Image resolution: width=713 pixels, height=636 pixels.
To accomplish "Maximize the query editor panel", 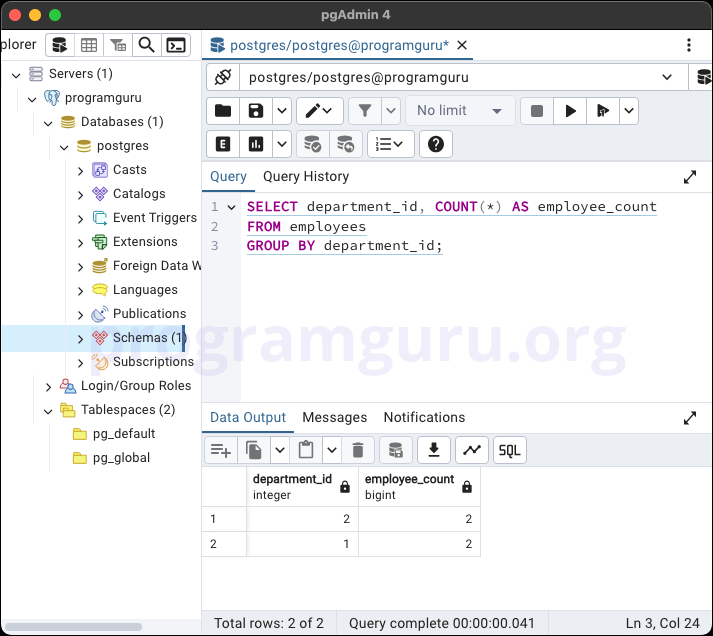I will tap(690, 177).
